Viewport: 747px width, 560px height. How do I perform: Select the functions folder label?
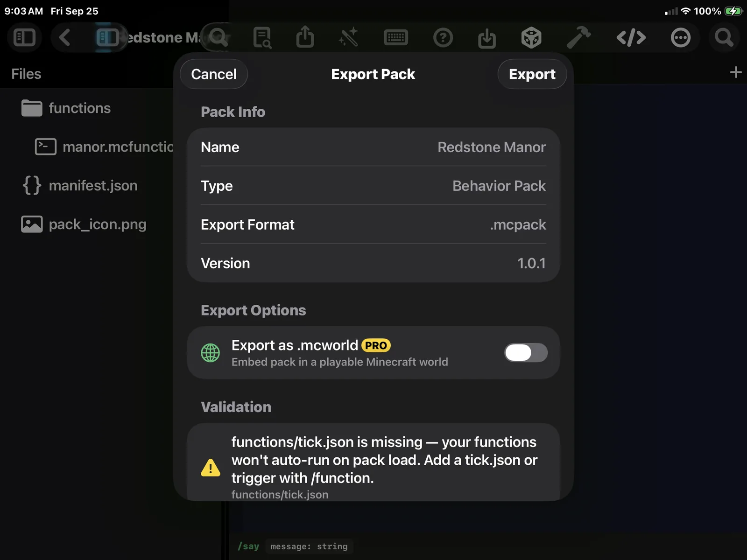(x=80, y=108)
